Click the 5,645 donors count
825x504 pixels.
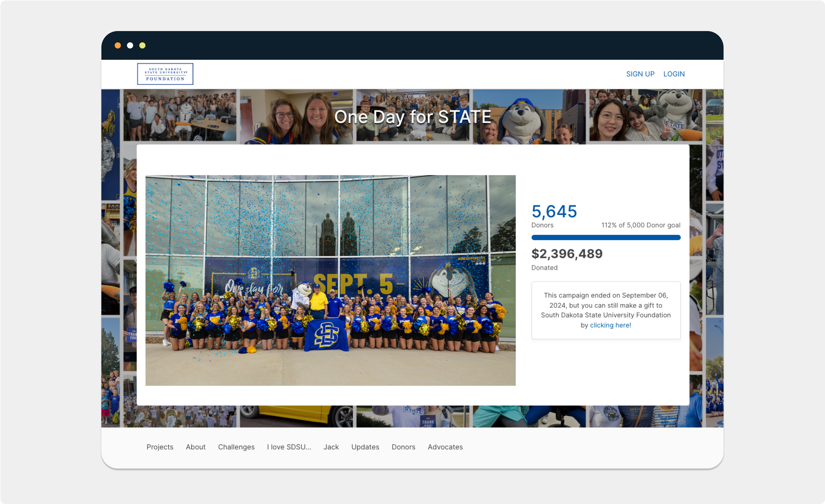(x=554, y=212)
